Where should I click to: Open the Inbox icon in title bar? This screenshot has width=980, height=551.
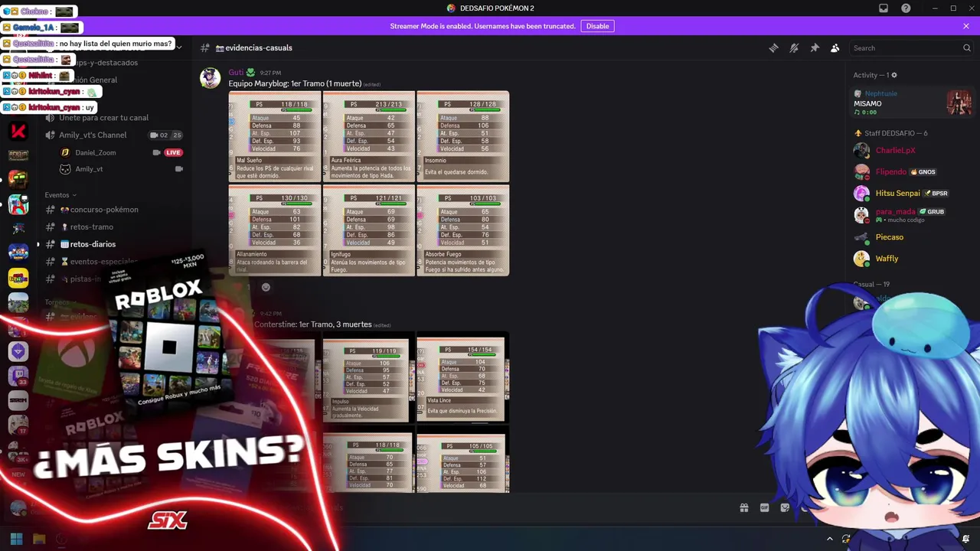click(884, 8)
